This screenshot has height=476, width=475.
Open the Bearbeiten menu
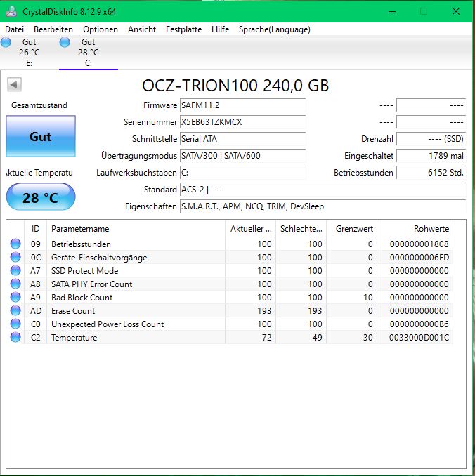(x=53, y=29)
